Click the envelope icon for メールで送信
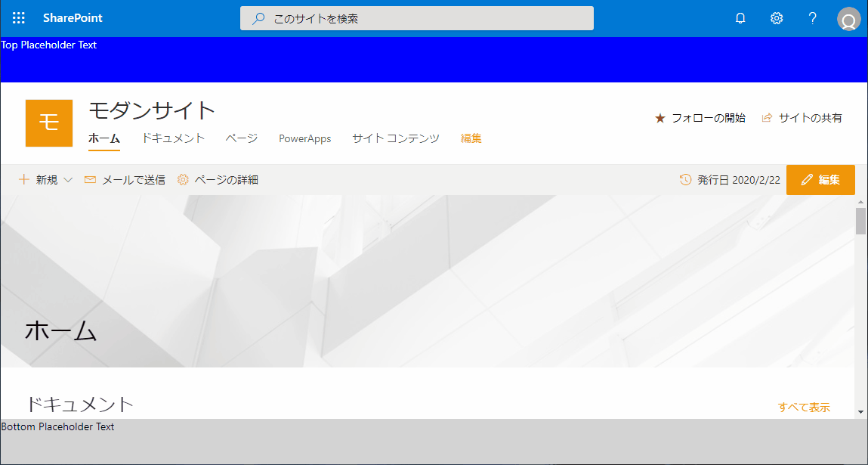The height and width of the screenshot is (465, 868). point(90,180)
